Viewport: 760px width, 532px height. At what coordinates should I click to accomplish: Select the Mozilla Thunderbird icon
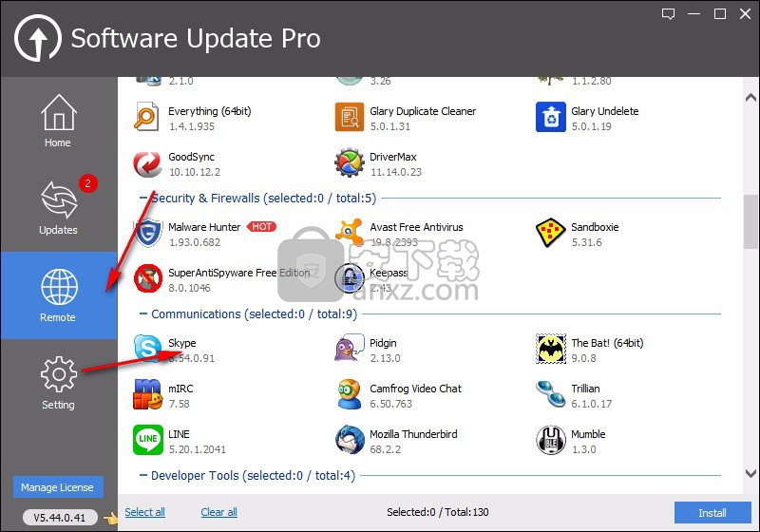click(x=349, y=440)
